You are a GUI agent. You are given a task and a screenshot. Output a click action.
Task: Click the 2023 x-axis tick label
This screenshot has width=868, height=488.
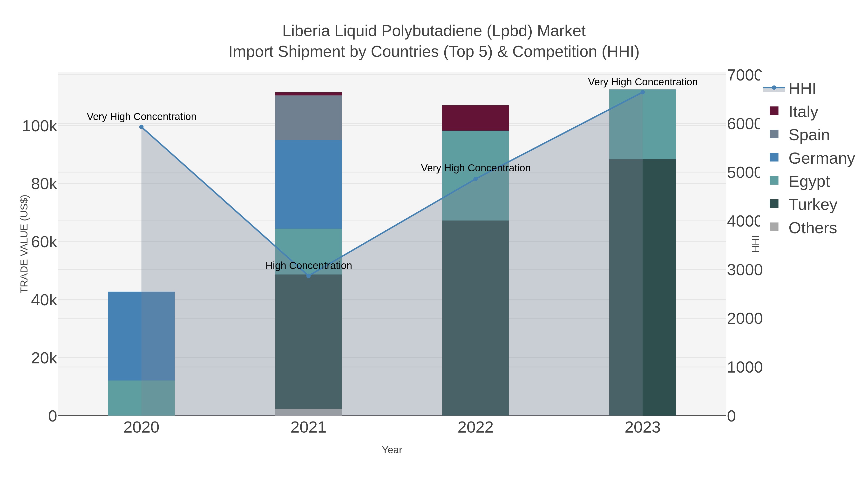643,427
